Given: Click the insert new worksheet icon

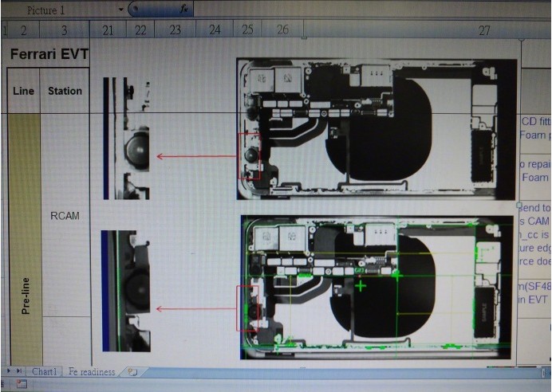Looking at the screenshot, I should pos(132,372).
